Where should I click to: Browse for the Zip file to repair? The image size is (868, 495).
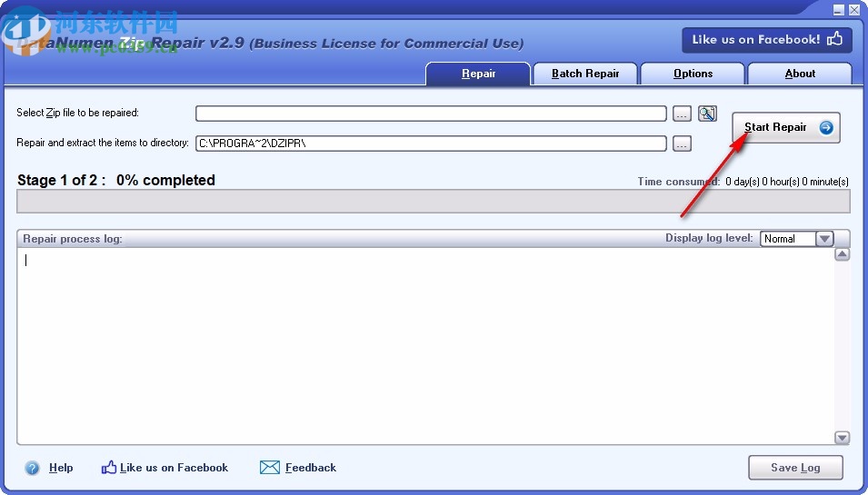tap(682, 114)
